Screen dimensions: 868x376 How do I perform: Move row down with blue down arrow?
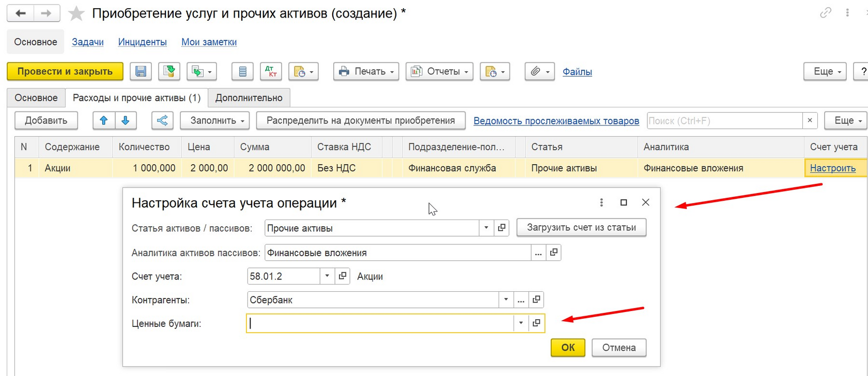coord(126,120)
